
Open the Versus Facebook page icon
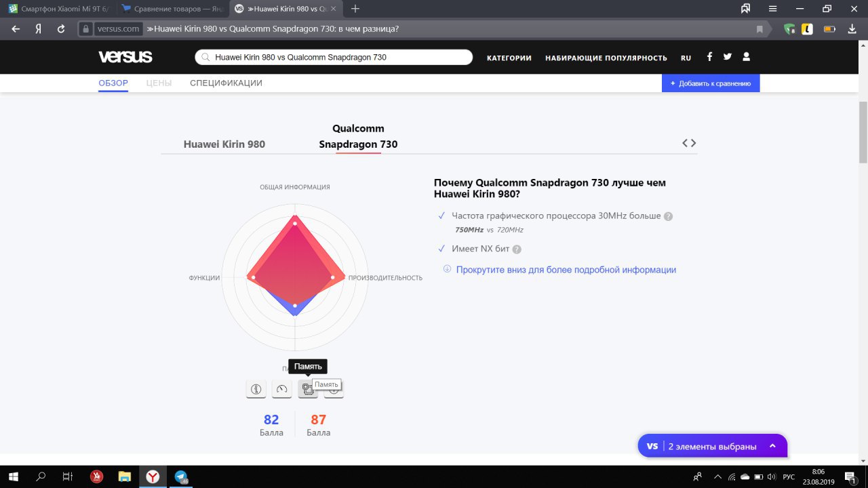click(x=709, y=57)
